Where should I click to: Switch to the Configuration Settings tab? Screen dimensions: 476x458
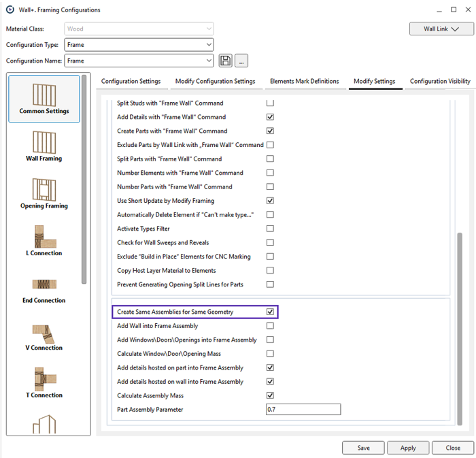coord(131,81)
